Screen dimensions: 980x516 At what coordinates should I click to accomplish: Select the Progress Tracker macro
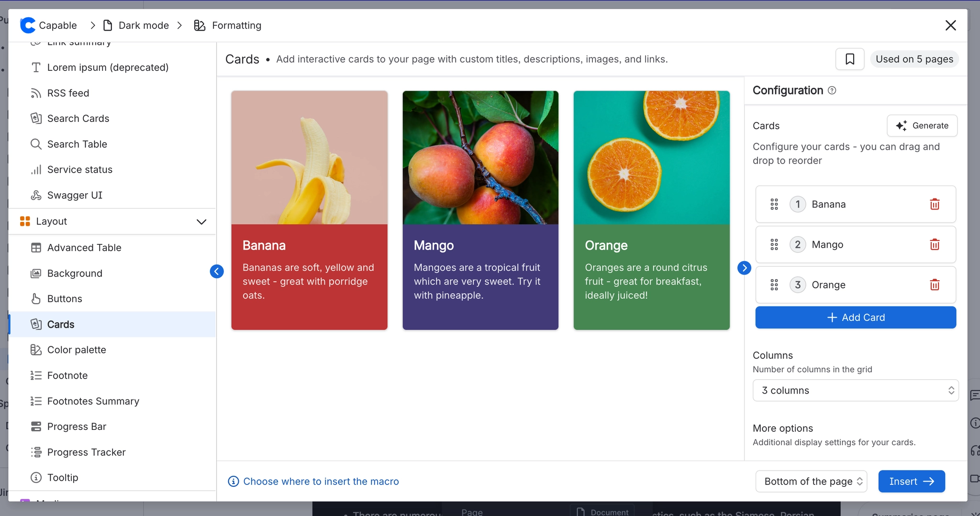click(86, 451)
